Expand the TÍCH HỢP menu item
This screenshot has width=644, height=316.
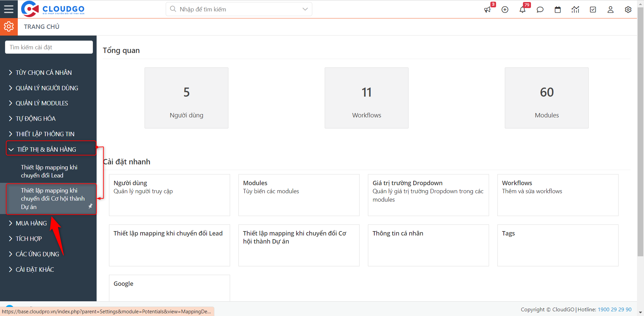coord(29,239)
